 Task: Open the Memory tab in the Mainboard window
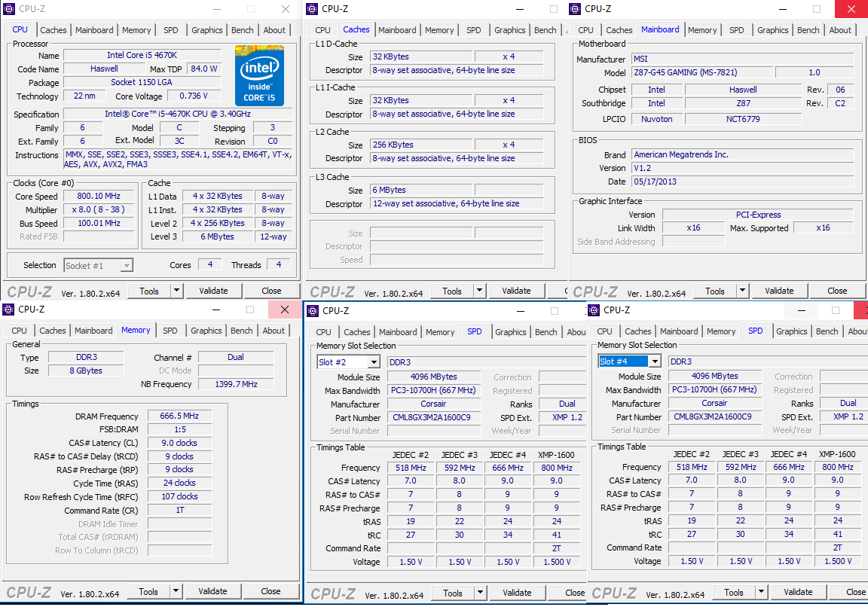tap(702, 30)
